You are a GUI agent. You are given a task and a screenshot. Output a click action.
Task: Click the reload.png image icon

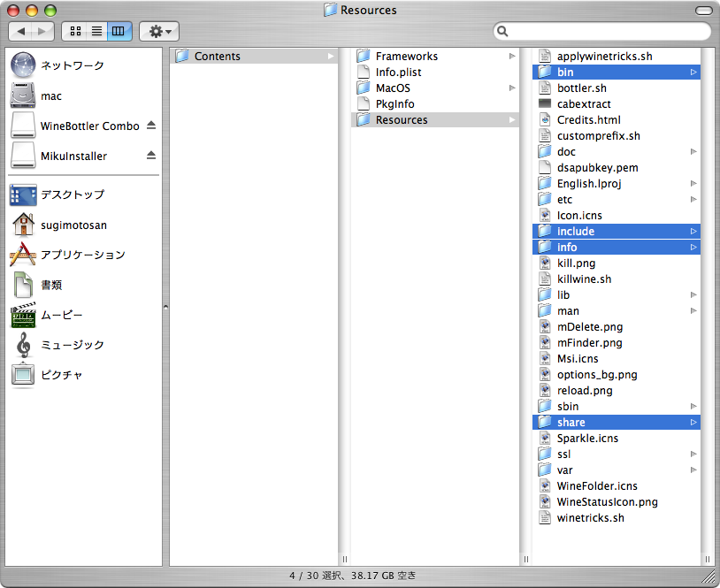545,390
